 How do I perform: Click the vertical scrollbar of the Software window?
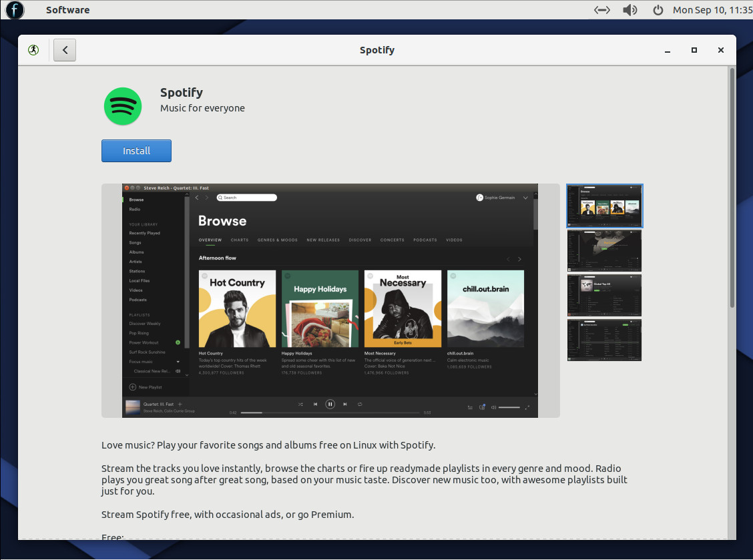pos(732,188)
